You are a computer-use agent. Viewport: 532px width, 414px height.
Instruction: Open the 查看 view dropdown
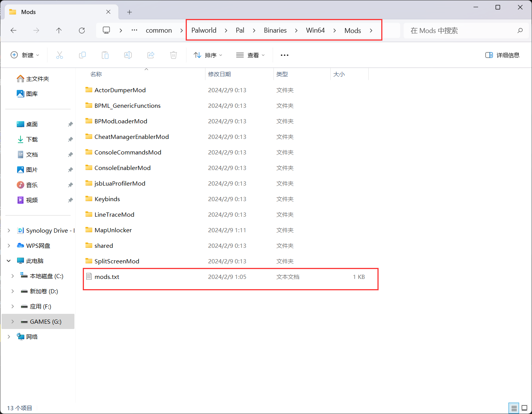[250, 55]
